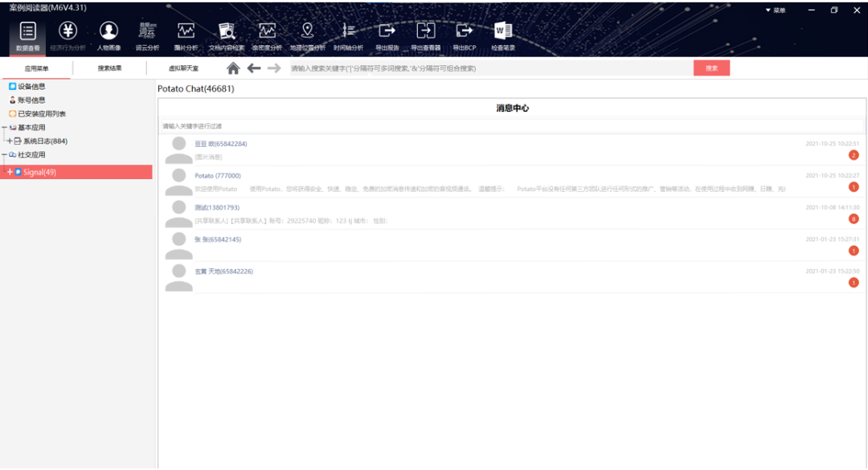Expand the Signal(49) node
868x470 pixels.
pos(10,172)
